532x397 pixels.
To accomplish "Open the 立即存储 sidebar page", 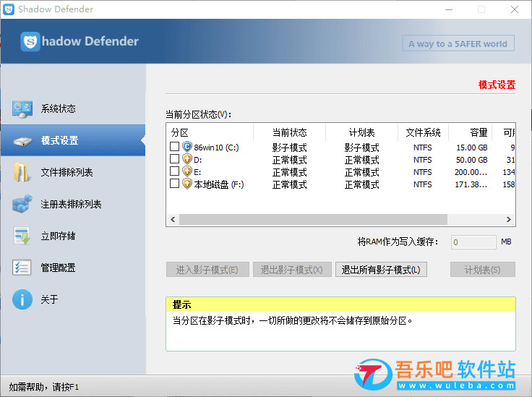I will pos(73,236).
